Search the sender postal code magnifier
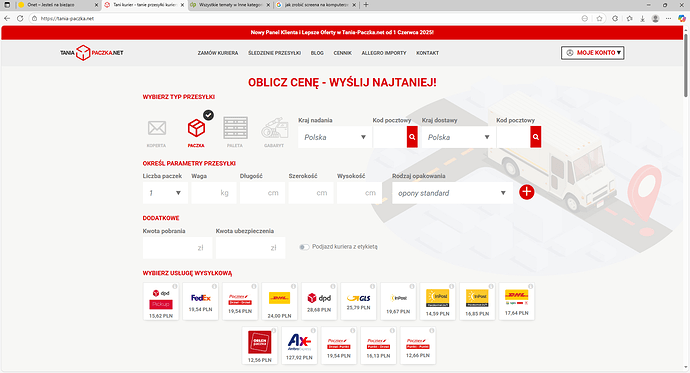The image size is (690, 373). (412, 137)
